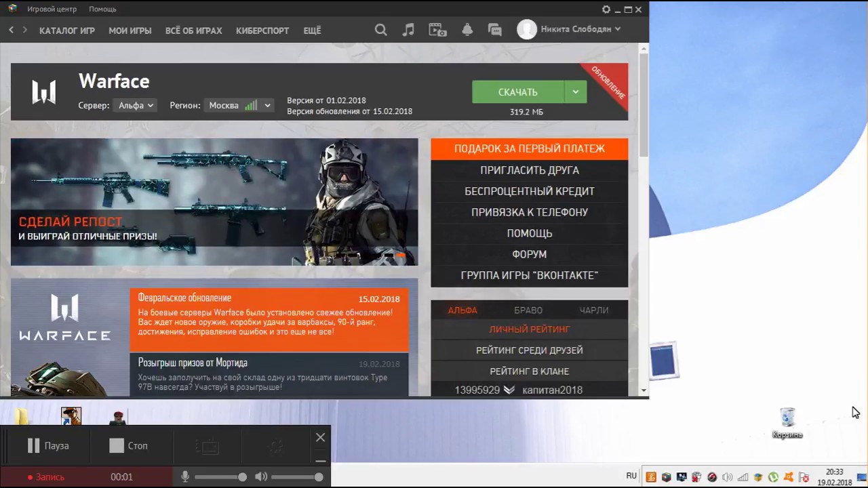
Task: Open the Ещё menu
Action: (x=312, y=30)
